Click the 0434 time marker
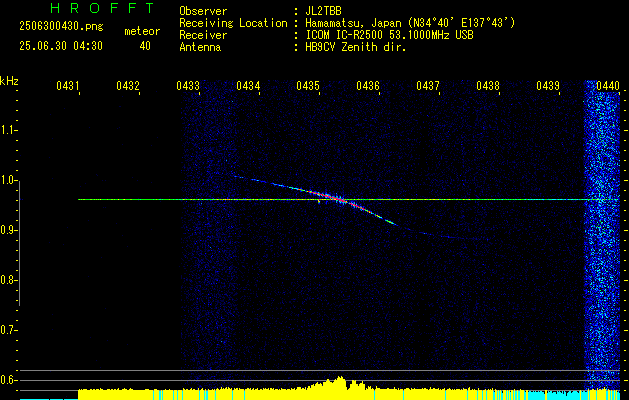This screenshot has width=629, height=400. pyautogui.click(x=248, y=86)
